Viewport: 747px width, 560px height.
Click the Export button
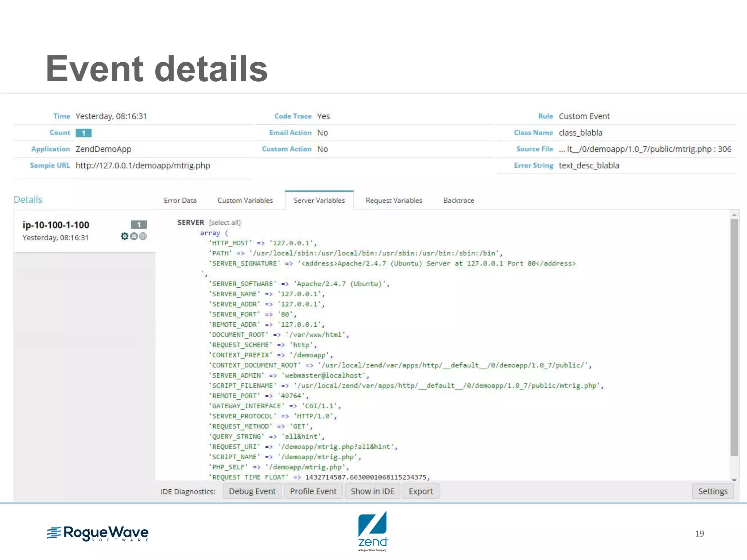[421, 491]
